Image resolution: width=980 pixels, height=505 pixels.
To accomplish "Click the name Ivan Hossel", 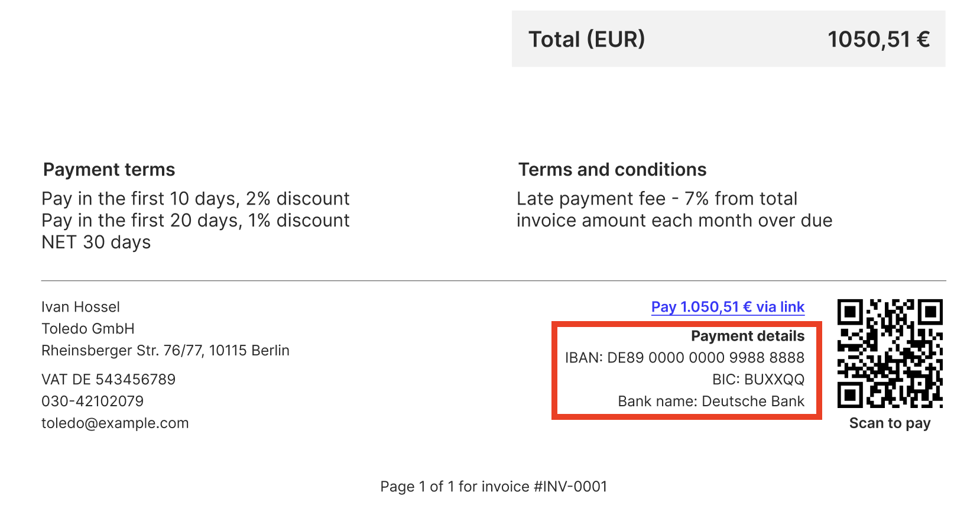I will click(81, 307).
